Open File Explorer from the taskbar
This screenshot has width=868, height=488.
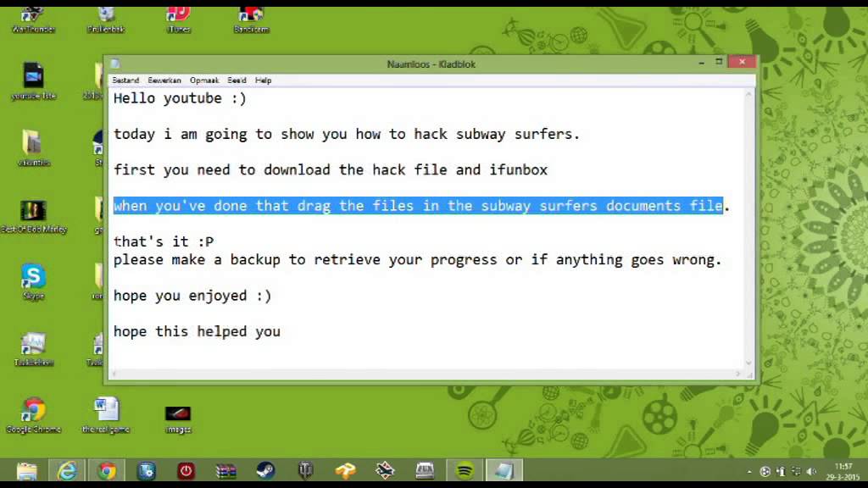26,471
